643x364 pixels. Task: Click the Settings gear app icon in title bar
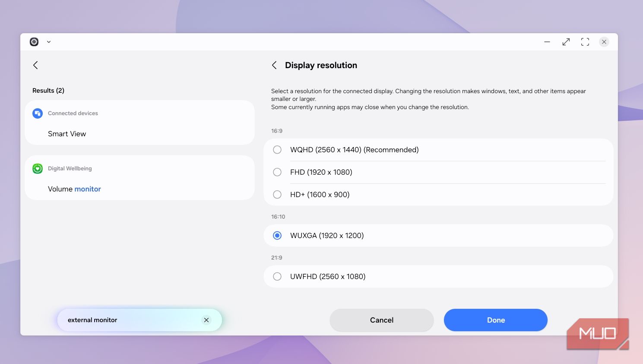34,42
